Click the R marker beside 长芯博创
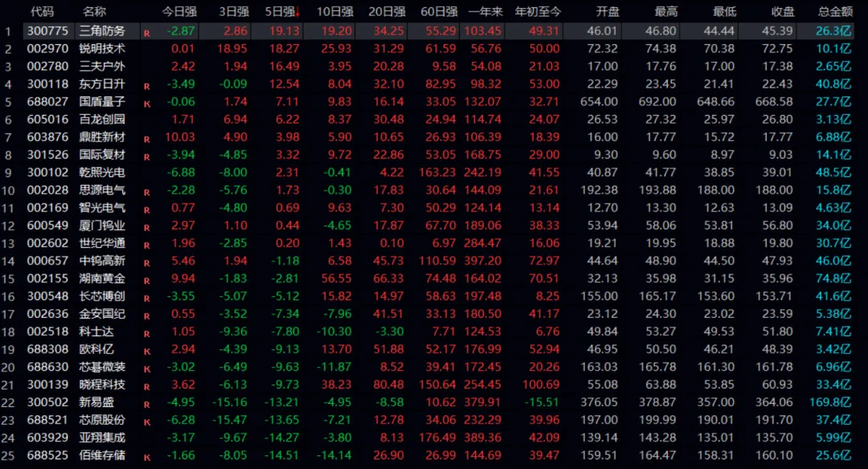Screen dimensions: 868x469 (147, 298)
